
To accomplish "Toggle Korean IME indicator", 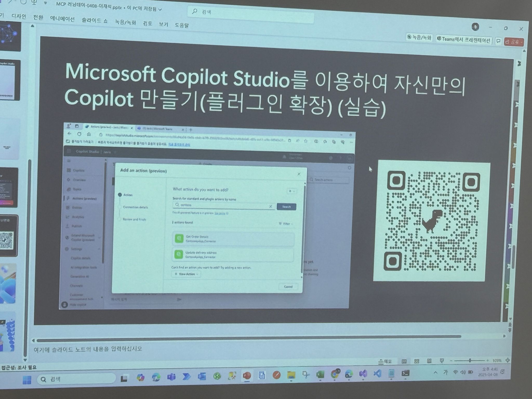I will pos(446,372).
